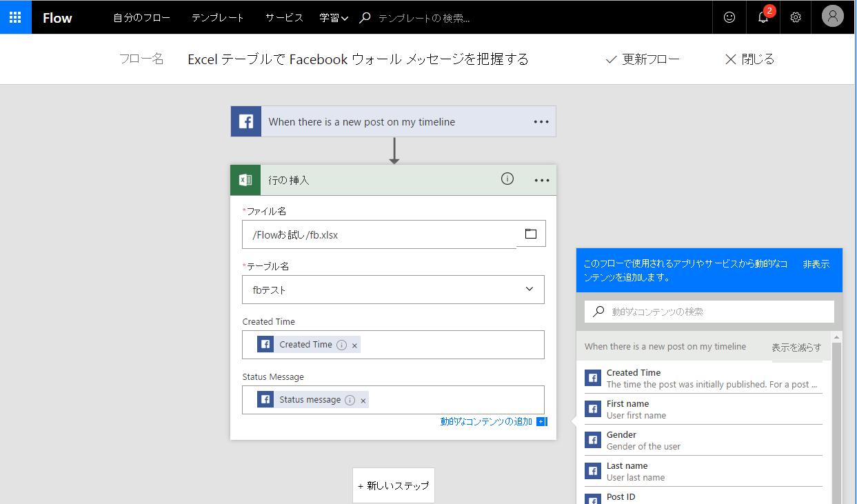Select Gender dynamic content item
857x504 pixels.
coord(703,440)
